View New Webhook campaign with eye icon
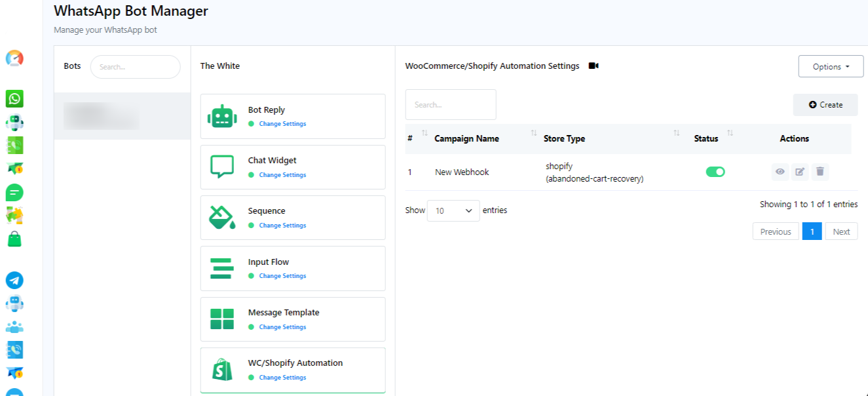The height and width of the screenshot is (396, 868). coord(780,172)
